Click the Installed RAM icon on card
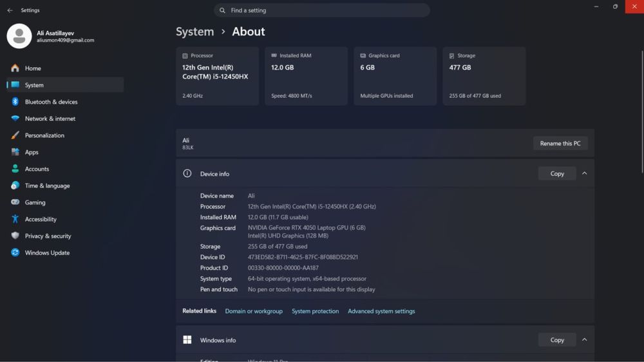644x362 pixels. [x=274, y=55]
